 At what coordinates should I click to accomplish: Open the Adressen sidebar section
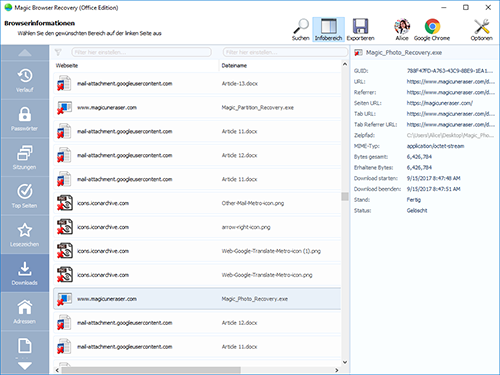25,312
